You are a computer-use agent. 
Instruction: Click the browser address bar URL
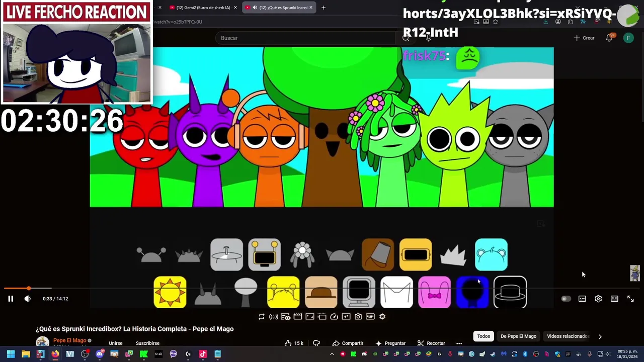178,22
